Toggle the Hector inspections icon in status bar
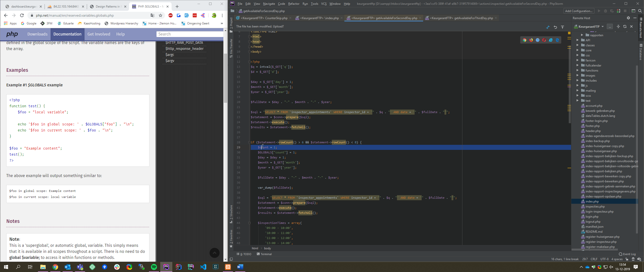This screenshot has width=644, height=272. tap(633, 259)
